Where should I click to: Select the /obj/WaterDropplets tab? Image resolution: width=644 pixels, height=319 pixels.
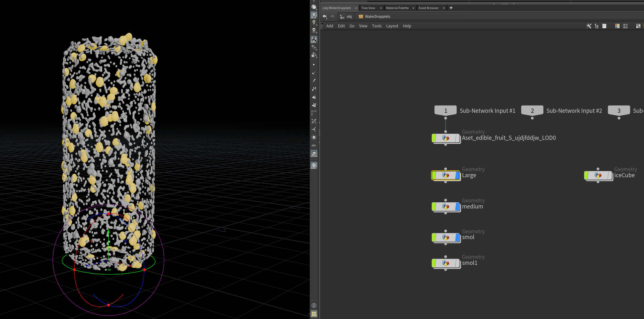[336, 8]
